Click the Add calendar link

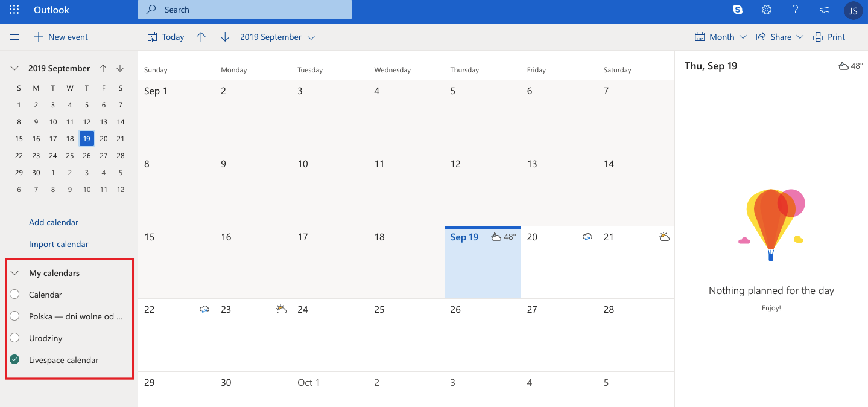point(54,222)
